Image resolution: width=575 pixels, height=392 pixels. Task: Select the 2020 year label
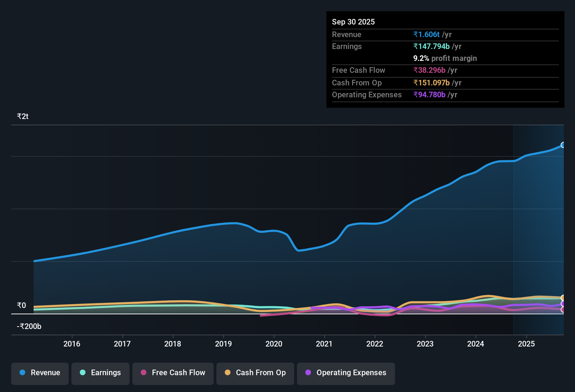(x=274, y=344)
